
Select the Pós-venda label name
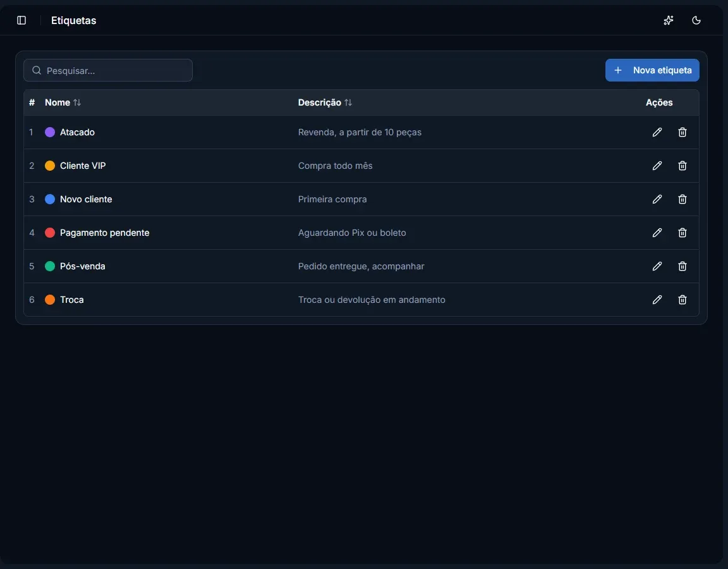(83, 266)
